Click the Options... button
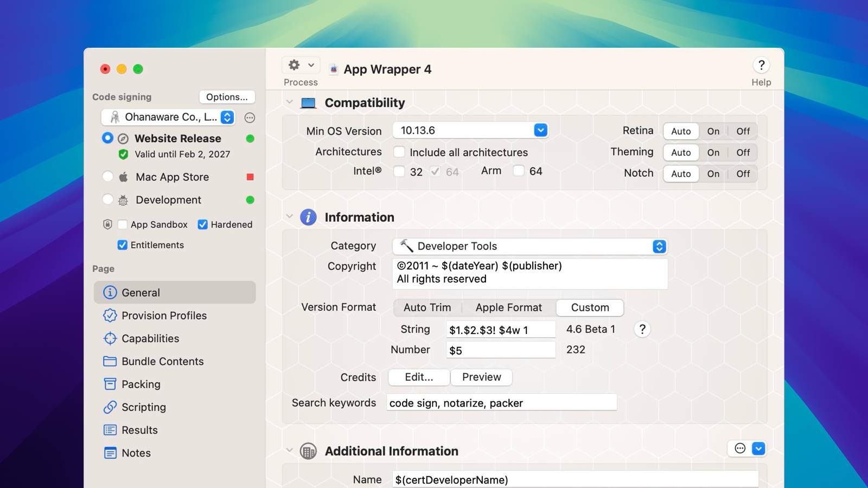The width and height of the screenshot is (868, 488). tap(227, 97)
